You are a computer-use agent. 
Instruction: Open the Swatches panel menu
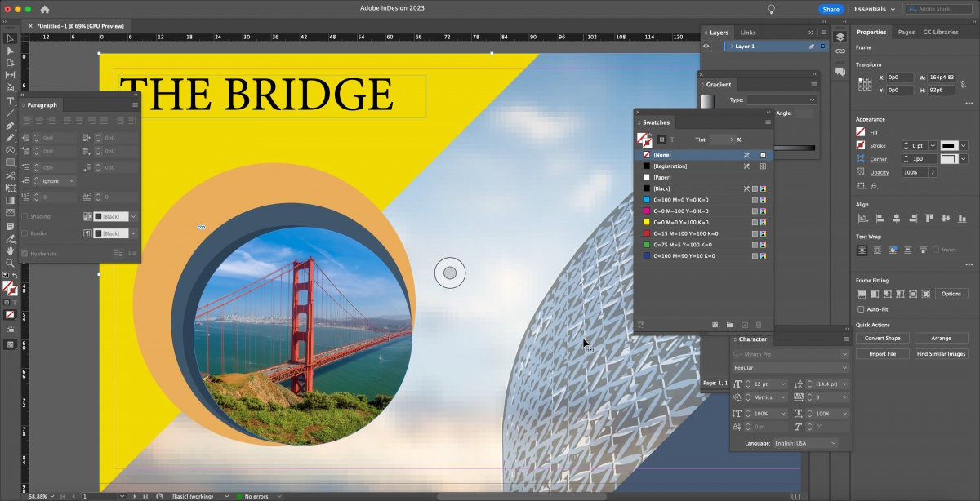click(x=768, y=122)
